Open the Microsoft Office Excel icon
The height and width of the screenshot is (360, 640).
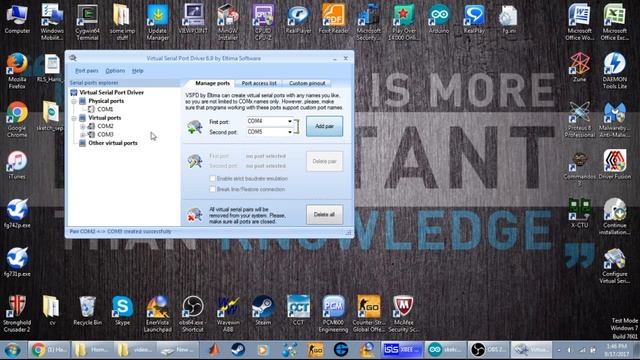pyautogui.click(x=615, y=22)
